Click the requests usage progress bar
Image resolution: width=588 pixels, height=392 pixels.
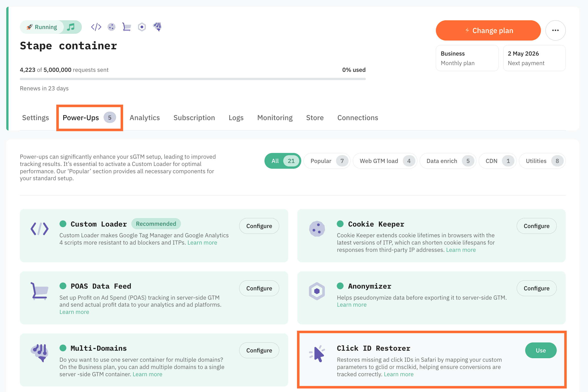(193, 78)
